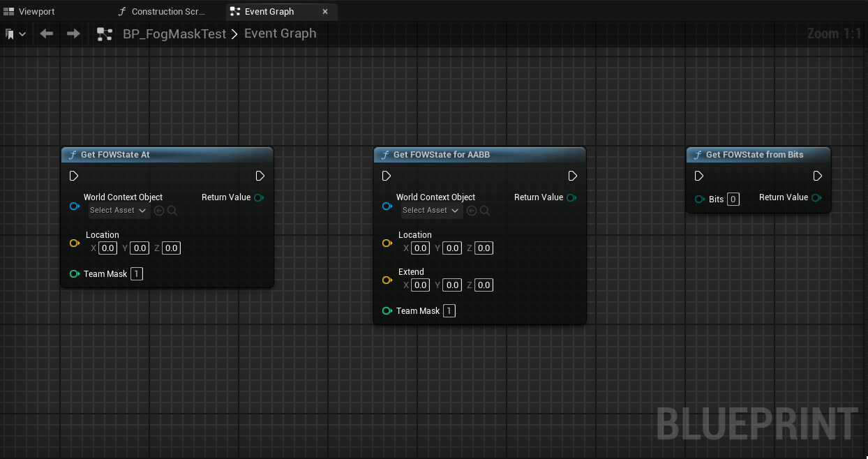Click the Event Graph breadcrumb label
The width and height of the screenshot is (868, 459).
tap(280, 33)
